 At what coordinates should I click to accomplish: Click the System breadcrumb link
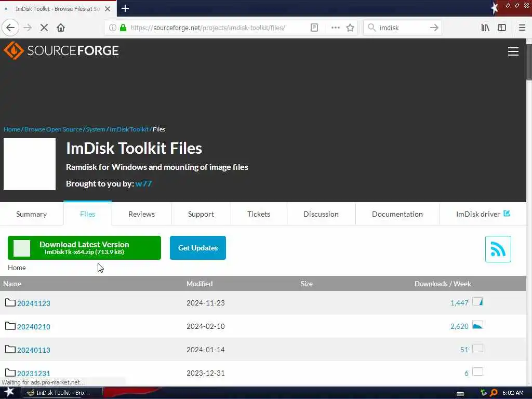click(96, 129)
